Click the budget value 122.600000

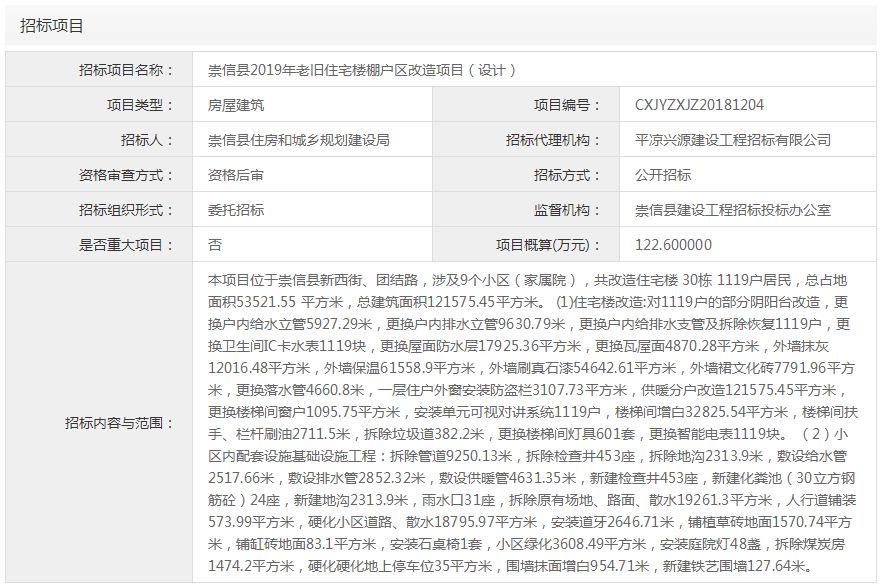point(673,245)
